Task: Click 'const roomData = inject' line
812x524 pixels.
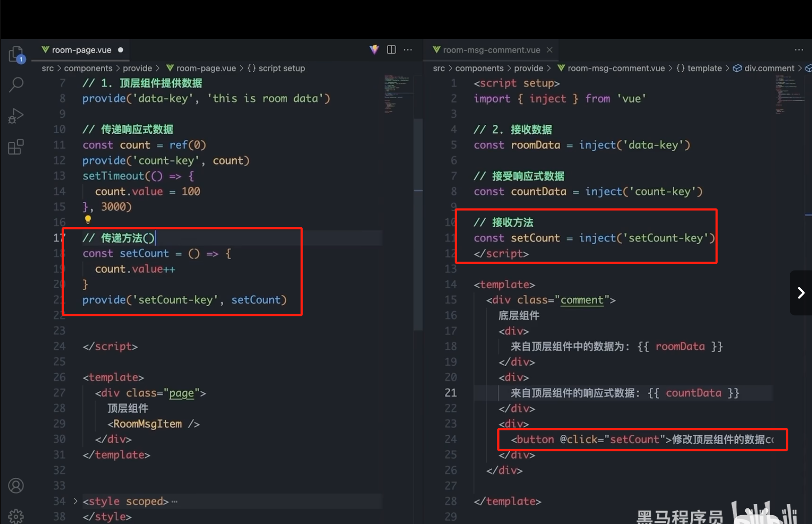Action: [x=582, y=145]
